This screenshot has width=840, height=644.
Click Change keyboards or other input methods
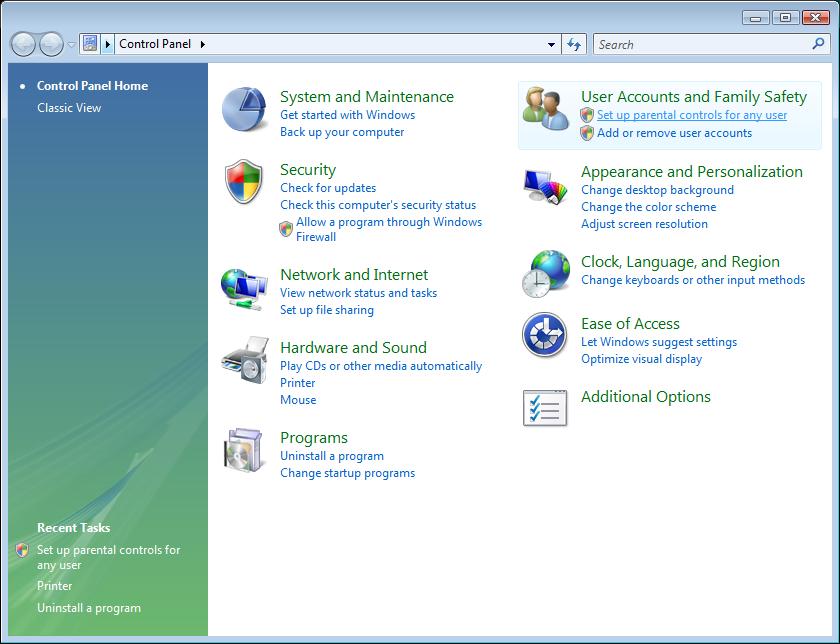point(693,280)
